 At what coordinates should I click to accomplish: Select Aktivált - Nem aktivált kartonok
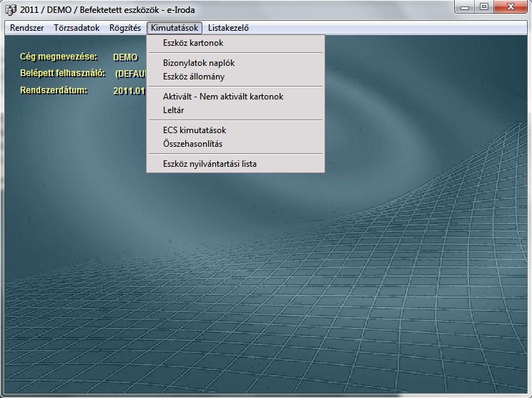click(x=223, y=97)
